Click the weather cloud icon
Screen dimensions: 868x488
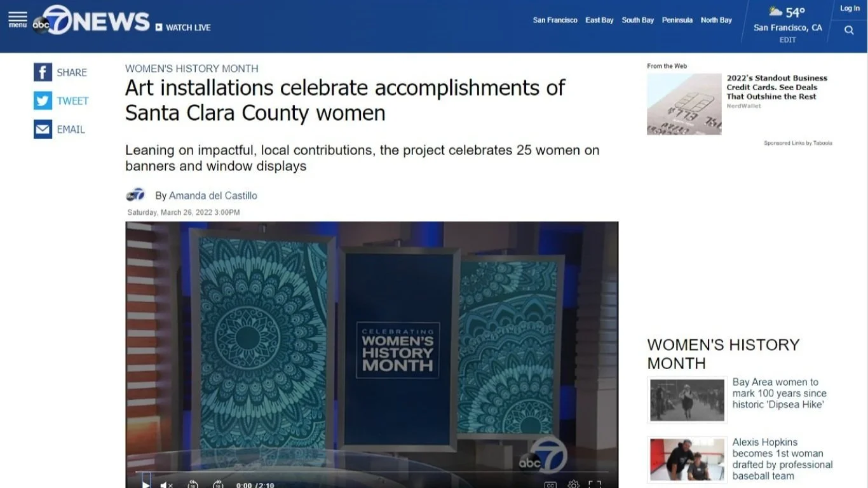pos(775,11)
